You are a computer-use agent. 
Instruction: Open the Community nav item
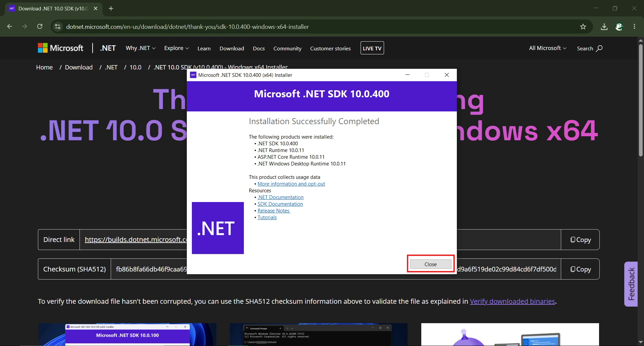tap(287, 48)
